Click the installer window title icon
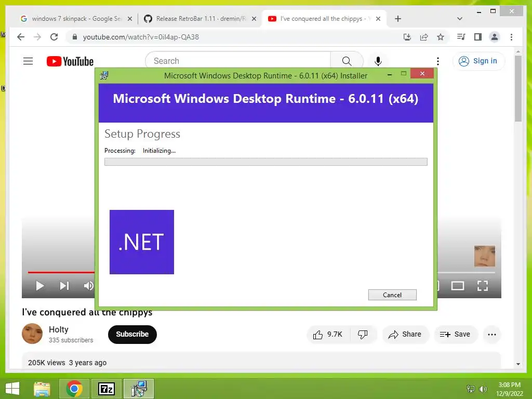 pos(104,75)
